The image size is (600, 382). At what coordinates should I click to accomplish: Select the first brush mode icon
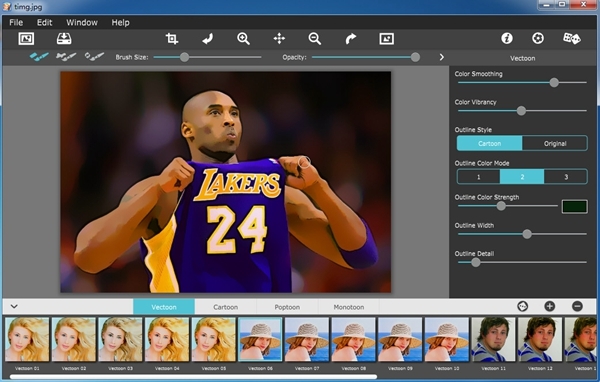pos(39,57)
